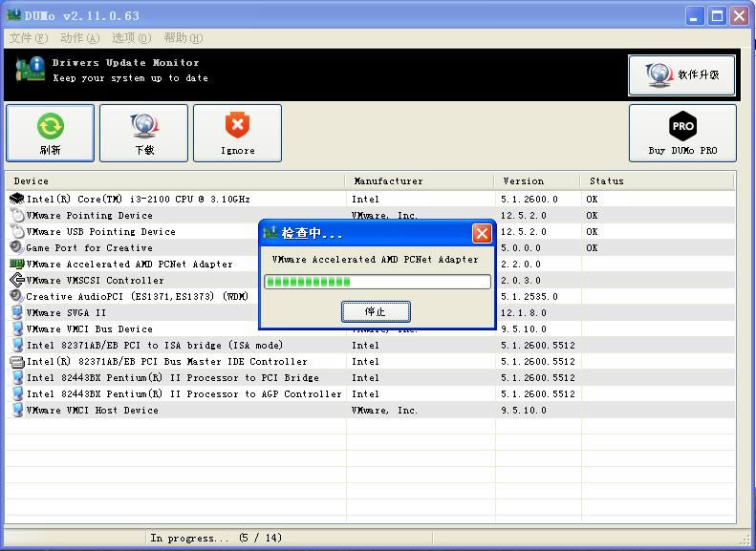Screen dimensions: 756x551
Task: Click the download globe icon button
Action: pos(143,133)
